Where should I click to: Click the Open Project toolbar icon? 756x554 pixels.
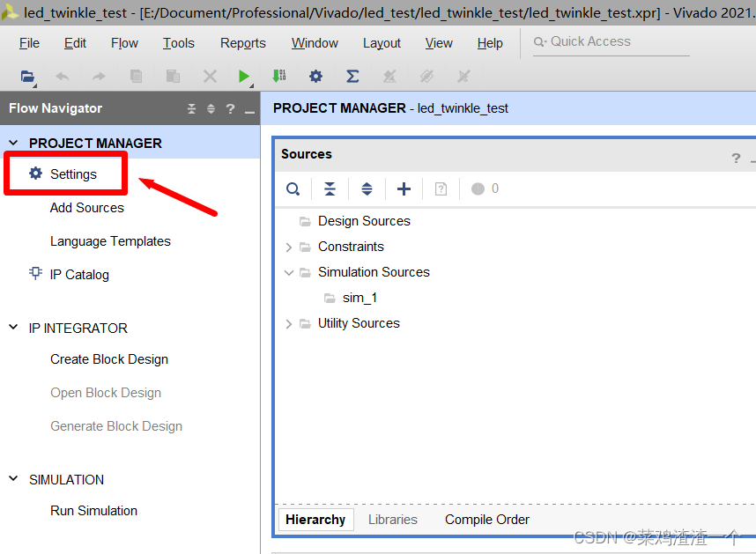coord(27,76)
